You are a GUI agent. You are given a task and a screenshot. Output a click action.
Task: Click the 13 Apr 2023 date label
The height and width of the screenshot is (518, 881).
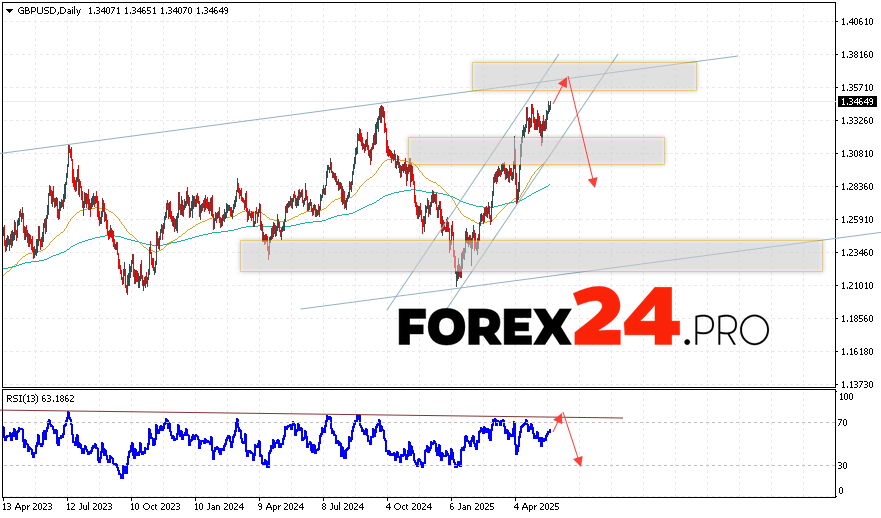tap(30, 506)
